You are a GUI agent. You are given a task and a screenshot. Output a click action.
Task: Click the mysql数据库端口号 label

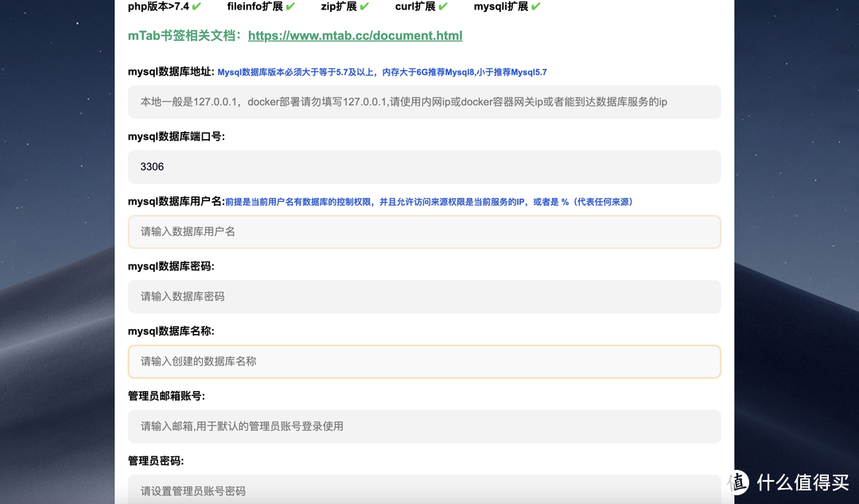coord(174,136)
